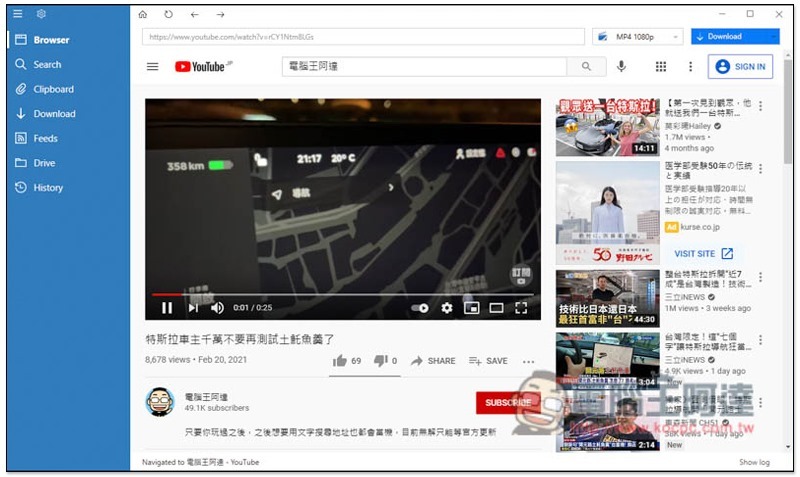800x477 pixels.
Task: Toggle the autoplay switch in the player
Action: [x=420, y=308]
